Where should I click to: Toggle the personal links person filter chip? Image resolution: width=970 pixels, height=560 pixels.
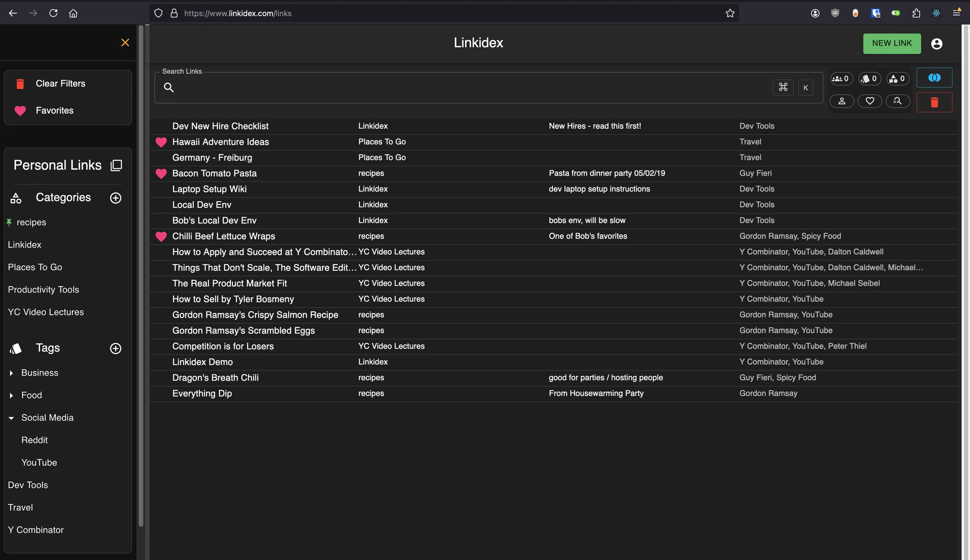tap(841, 101)
